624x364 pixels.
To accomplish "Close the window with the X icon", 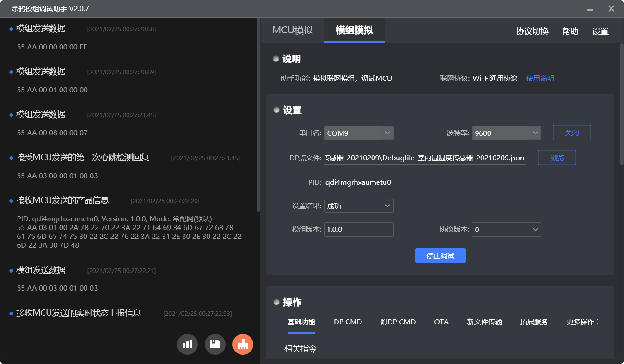I will coord(611,9).
